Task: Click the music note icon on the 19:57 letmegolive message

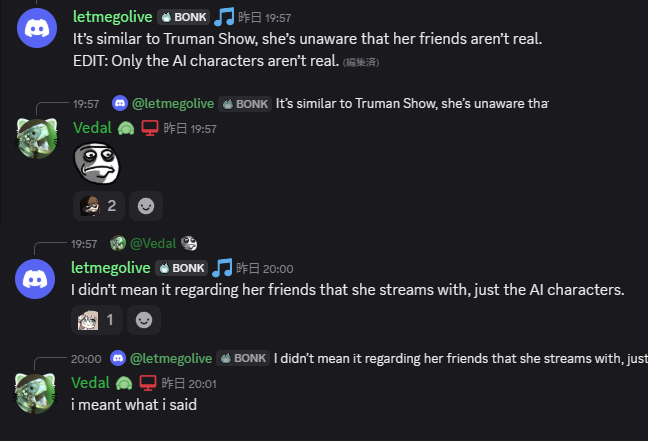Action: (x=224, y=17)
